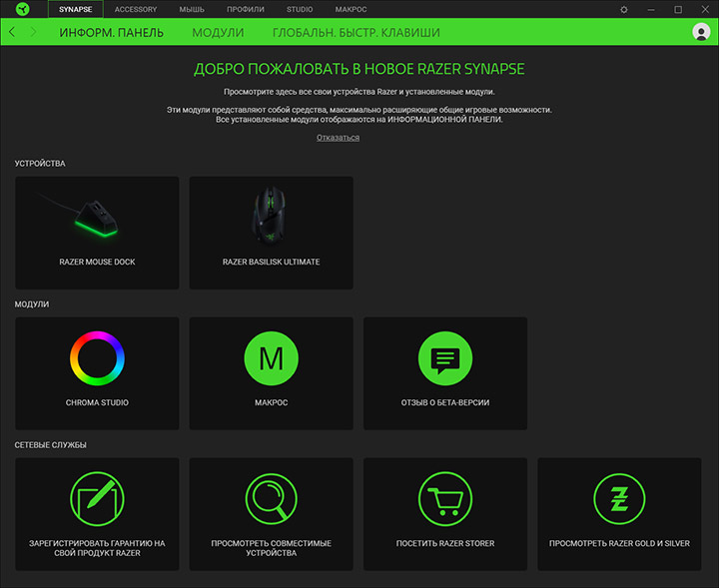Click the Razer logo icon
The image size is (719, 588).
click(22, 9)
